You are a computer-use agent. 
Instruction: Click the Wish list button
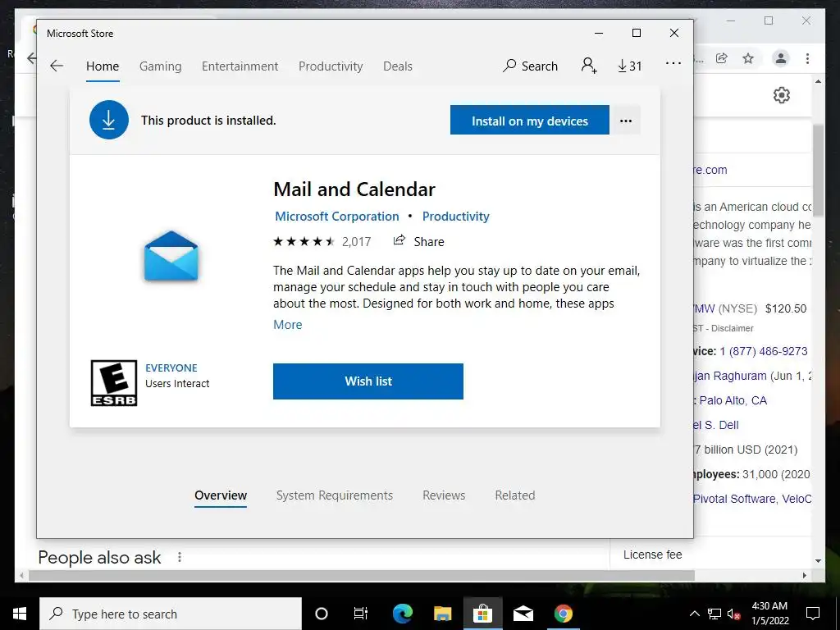pos(368,381)
